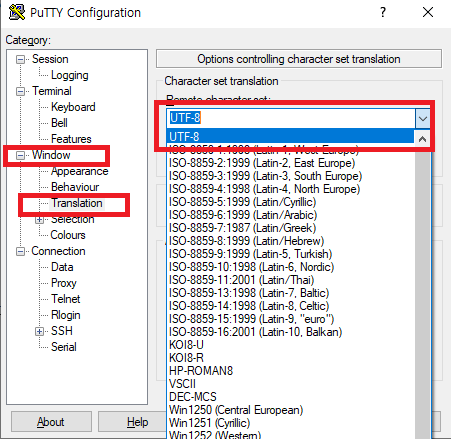
Task: Click the Help button
Action: [132, 422]
